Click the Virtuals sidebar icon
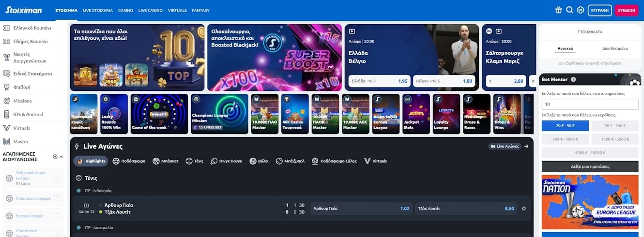Image resolution: width=644 pixels, height=237 pixels. coord(7,128)
